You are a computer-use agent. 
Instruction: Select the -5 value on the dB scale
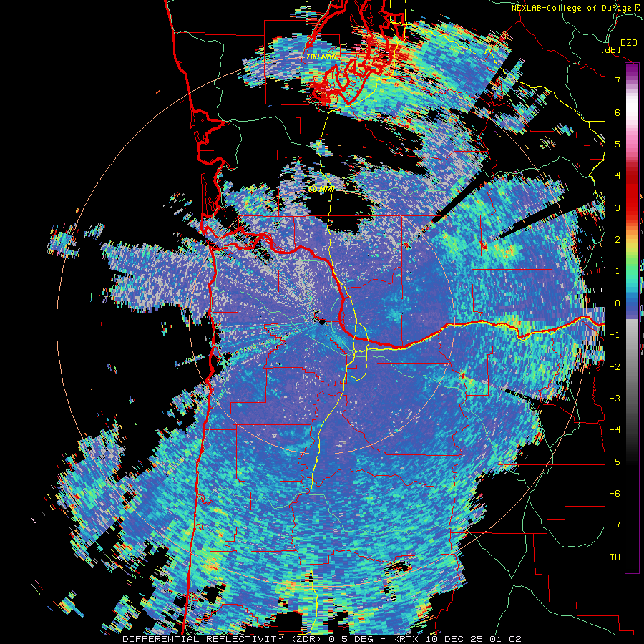[x=615, y=462]
